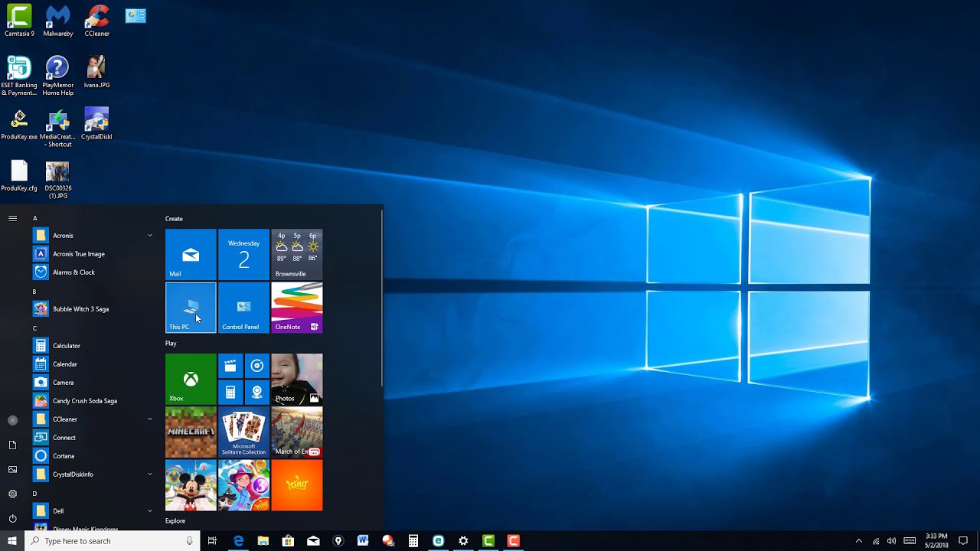
Task: Expand the Start menu hamburger button
Action: 12,218
